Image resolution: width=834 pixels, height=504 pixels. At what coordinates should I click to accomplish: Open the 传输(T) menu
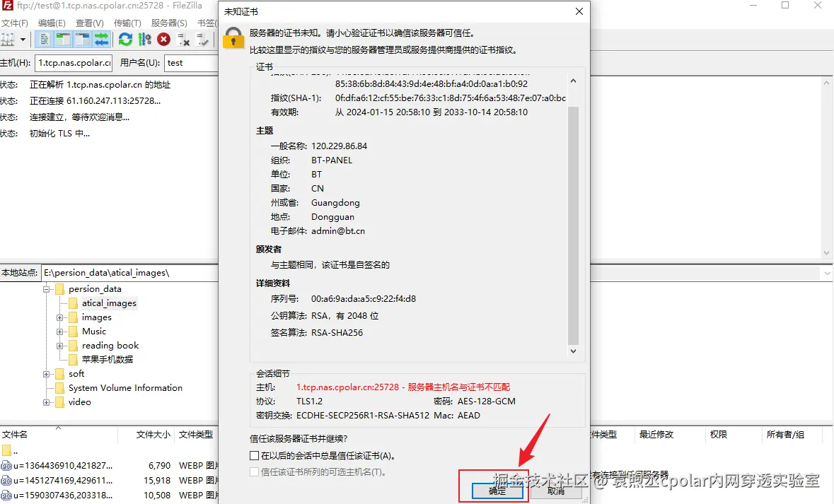tap(127, 23)
